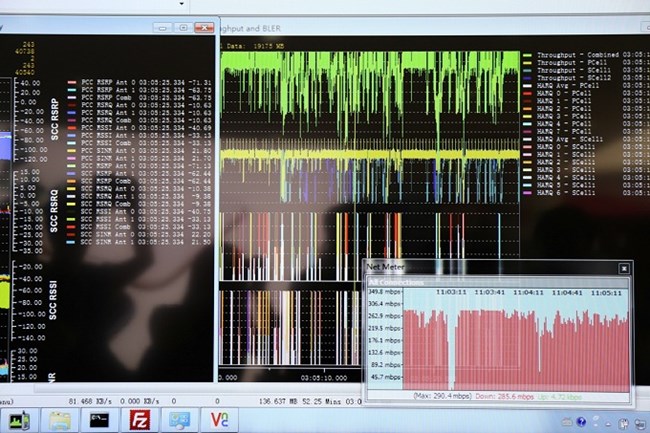Click the All Connections header in Net Meter

pos(398,282)
